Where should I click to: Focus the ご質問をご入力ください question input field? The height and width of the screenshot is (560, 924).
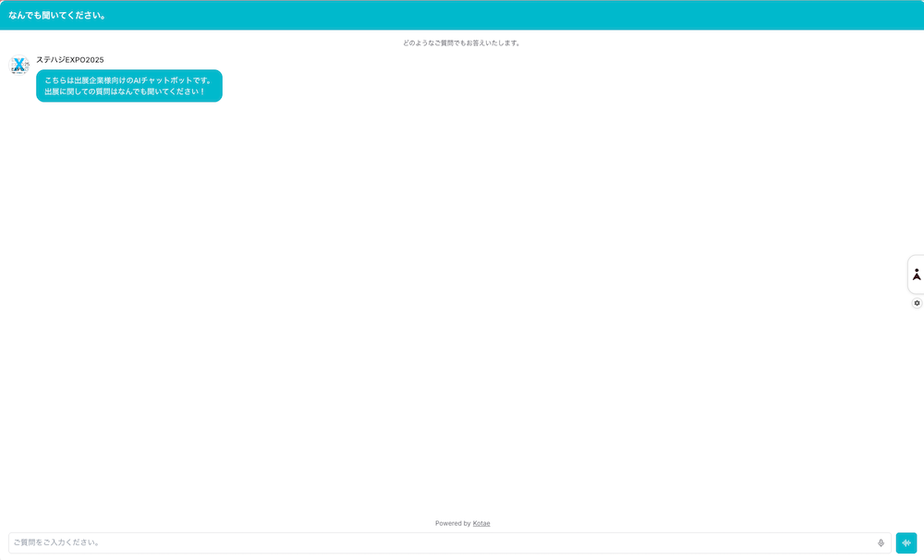click(x=444, y=543)
